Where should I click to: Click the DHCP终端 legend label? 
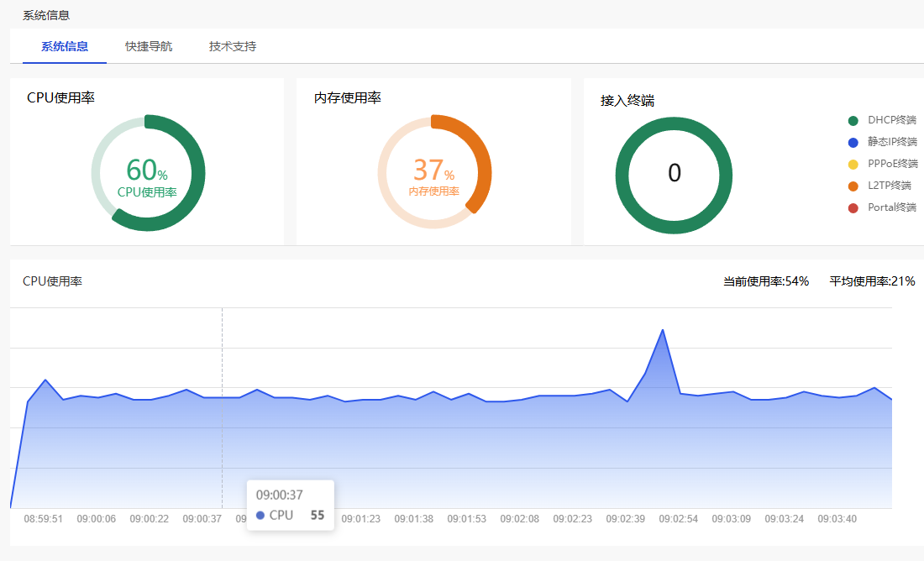tap(892, 120)
